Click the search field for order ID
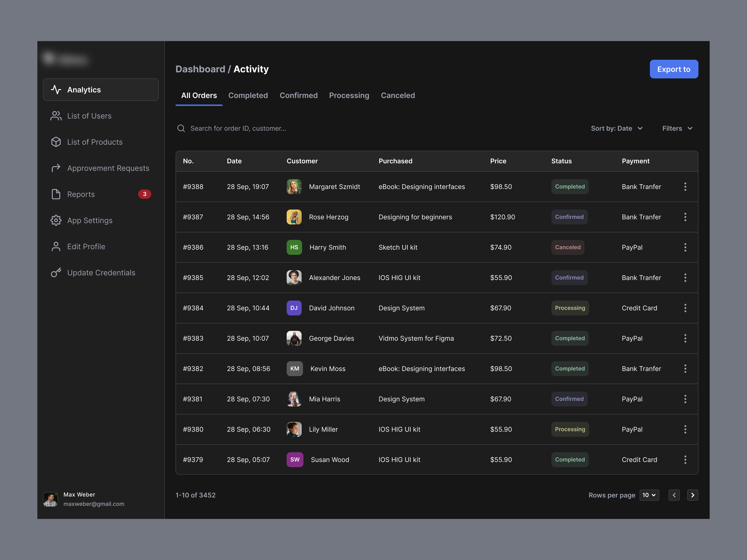Viewport: 747px width, 560px height. click(x=238, y=128)
